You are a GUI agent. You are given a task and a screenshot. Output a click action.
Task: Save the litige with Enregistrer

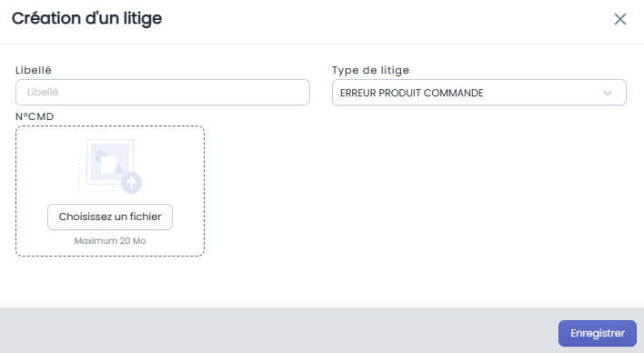point(598,333)
